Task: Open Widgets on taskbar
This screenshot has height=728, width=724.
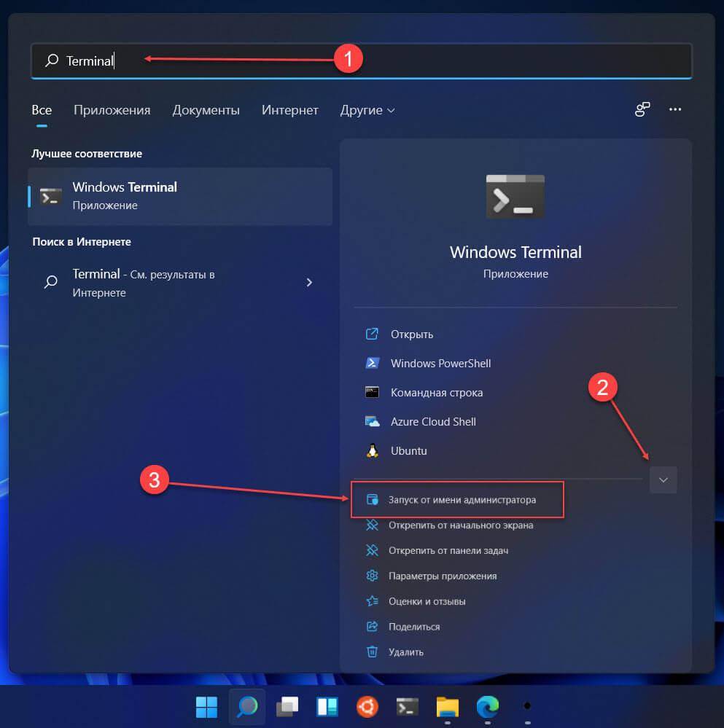Action: click(327, 707)
